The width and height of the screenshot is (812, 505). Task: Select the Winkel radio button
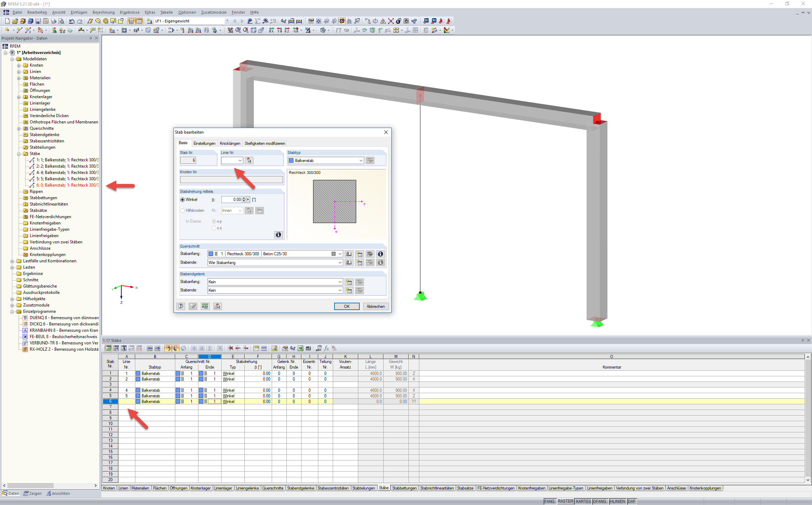pyautogui.click(x=183, y=200)
